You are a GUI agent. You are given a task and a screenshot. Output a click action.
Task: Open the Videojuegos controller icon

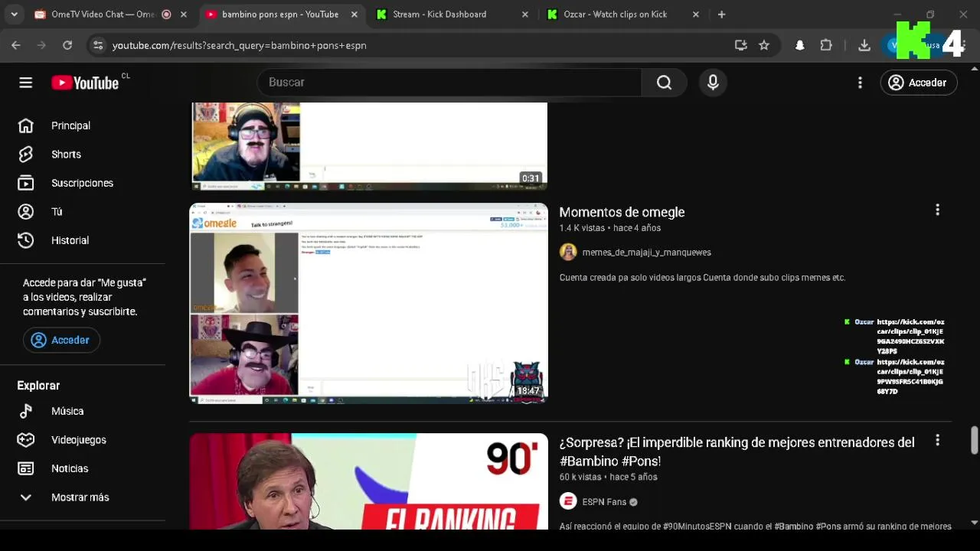tap(26, 440)
